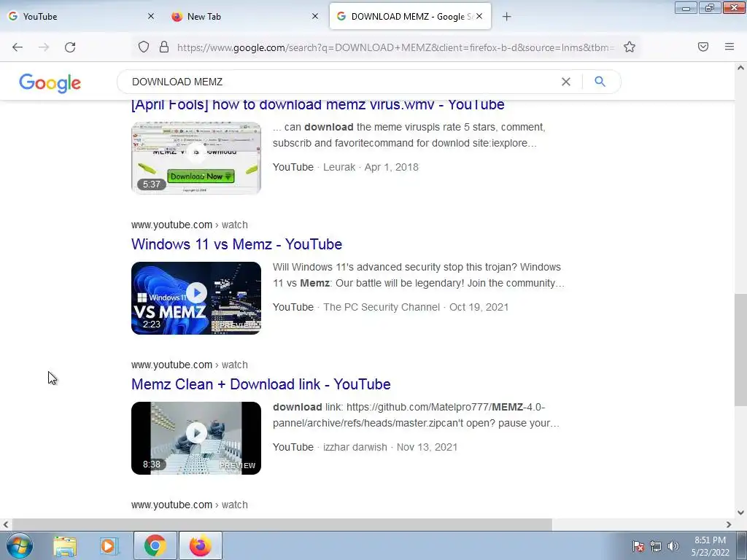This screenshot has height=560, width=747.
Task: Open the Firefox hamburger menu
Action: click(729, 47)
